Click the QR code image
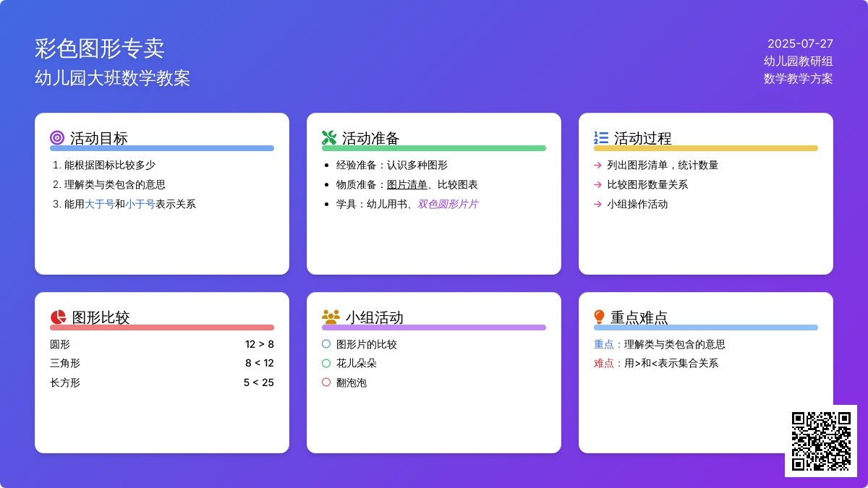The height and width of the screenshot is (488, 868). pyautogui.click(x=821, y=441)
